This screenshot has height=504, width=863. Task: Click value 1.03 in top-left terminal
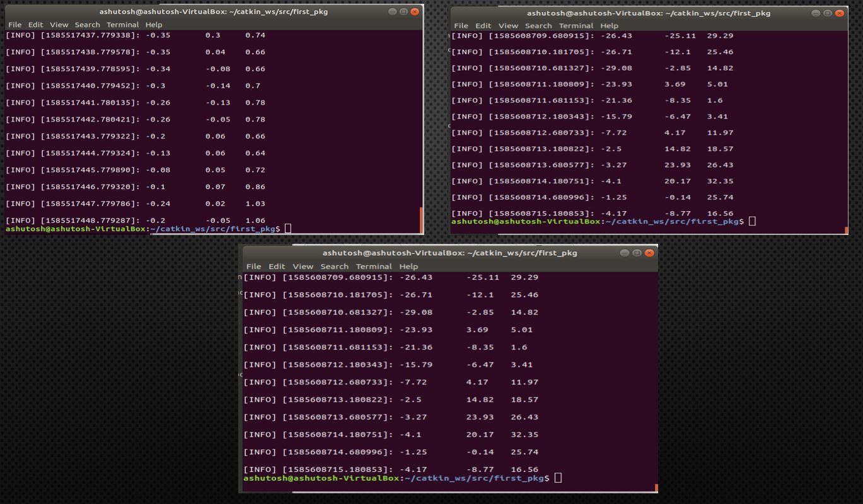click(255, 203)
